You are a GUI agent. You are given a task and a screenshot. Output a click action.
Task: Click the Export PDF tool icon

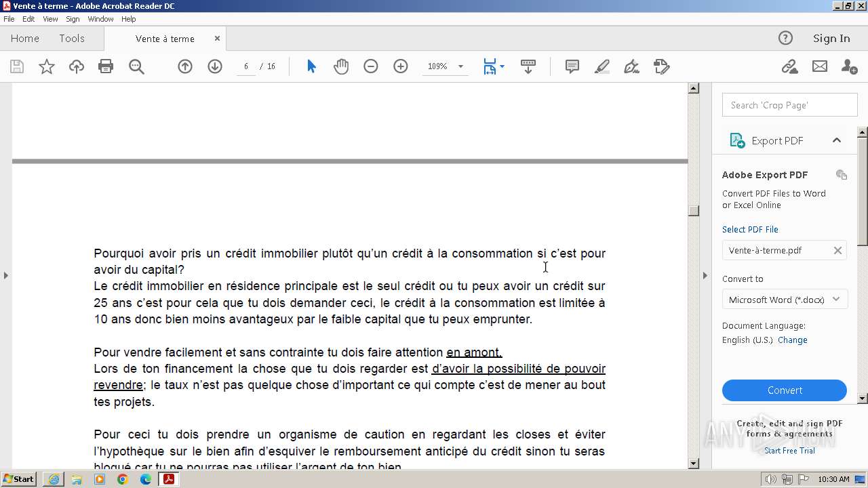tap(737, 140)
